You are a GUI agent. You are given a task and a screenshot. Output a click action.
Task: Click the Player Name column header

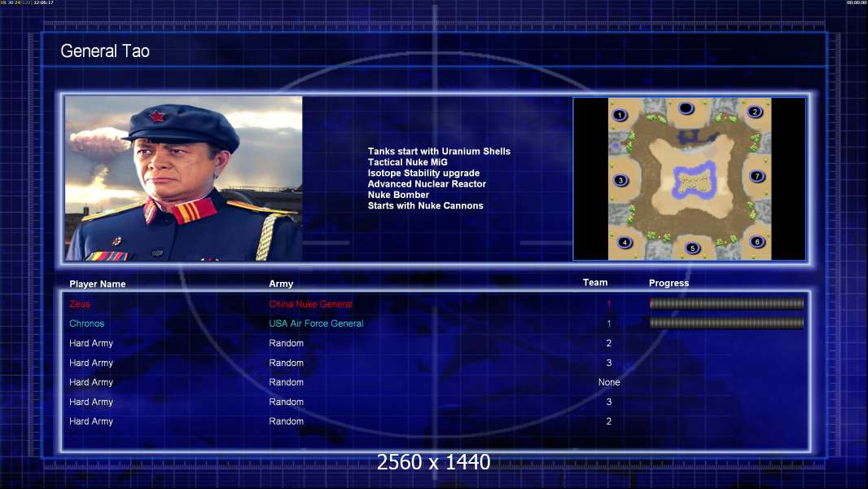pos(98,284)
